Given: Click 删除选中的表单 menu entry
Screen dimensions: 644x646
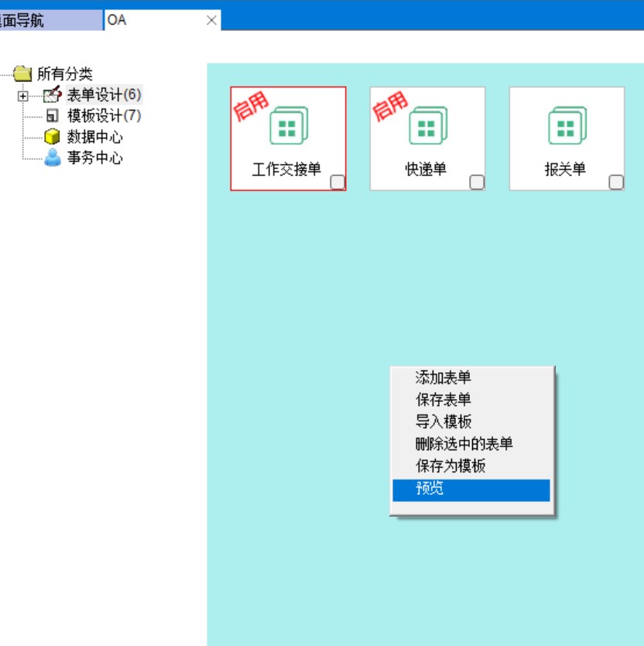Looking at the screenshot, I should coord(464,445).
